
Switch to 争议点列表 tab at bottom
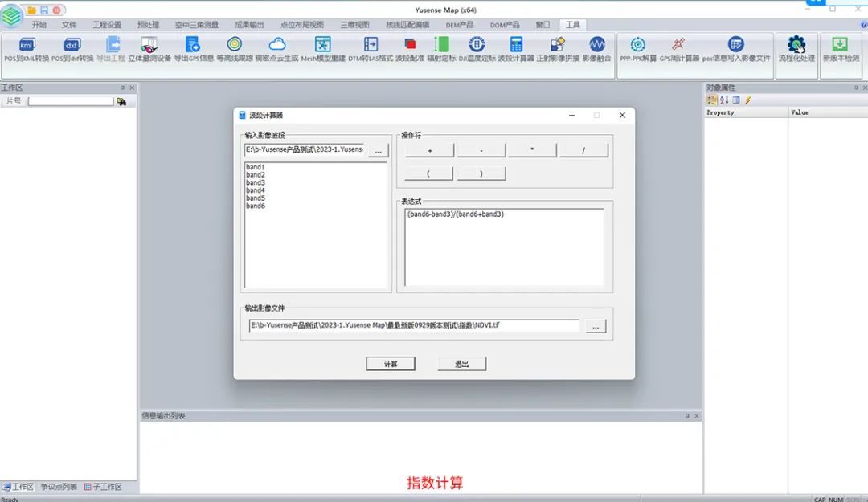pos(59,487)
